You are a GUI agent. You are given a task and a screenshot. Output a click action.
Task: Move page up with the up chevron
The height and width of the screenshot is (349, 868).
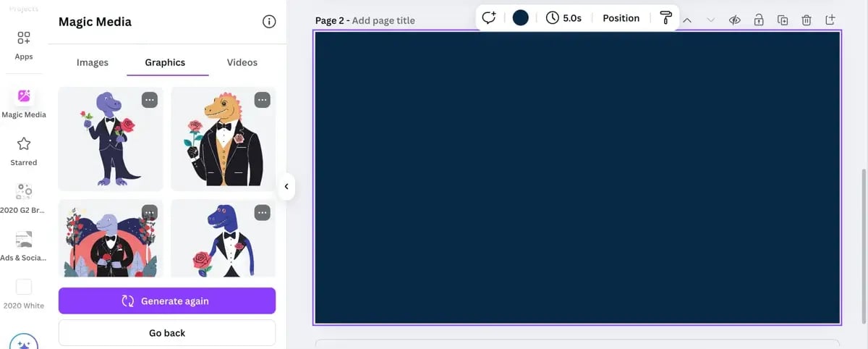pyautogui.click(x=687, y=20)
